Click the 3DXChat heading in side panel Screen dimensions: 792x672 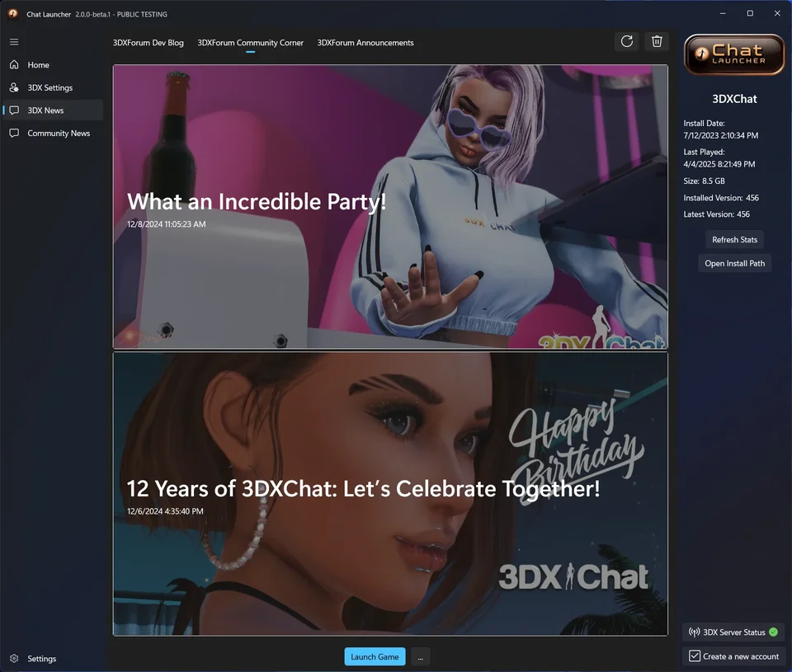[x=734, y=99]
